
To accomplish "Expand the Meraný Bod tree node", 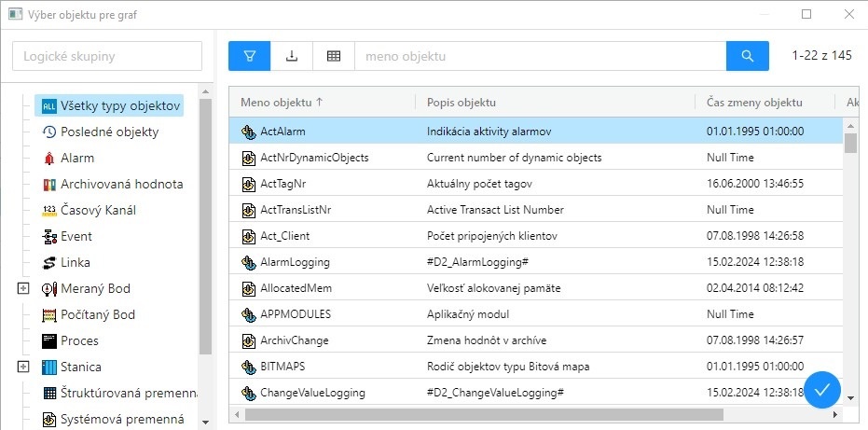I will pyautogui.click(x=23, y=289).
